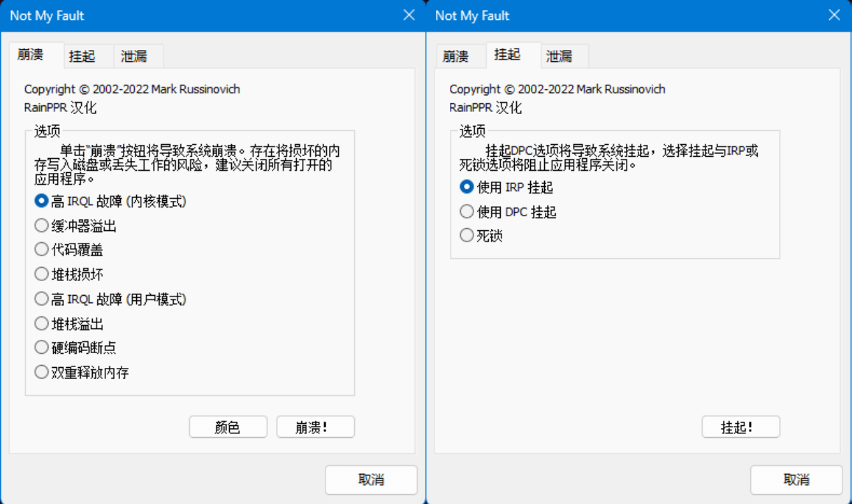
Task: Click 取消 in the left window
Action: pos(371,480)
